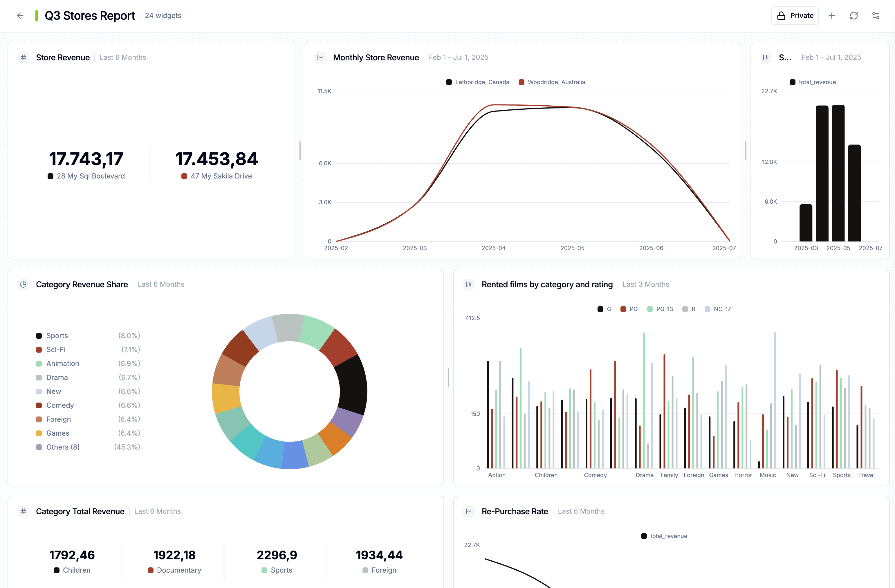
Task: Click the bar chart icon on Rented films widget
Action: pos(469,285)
